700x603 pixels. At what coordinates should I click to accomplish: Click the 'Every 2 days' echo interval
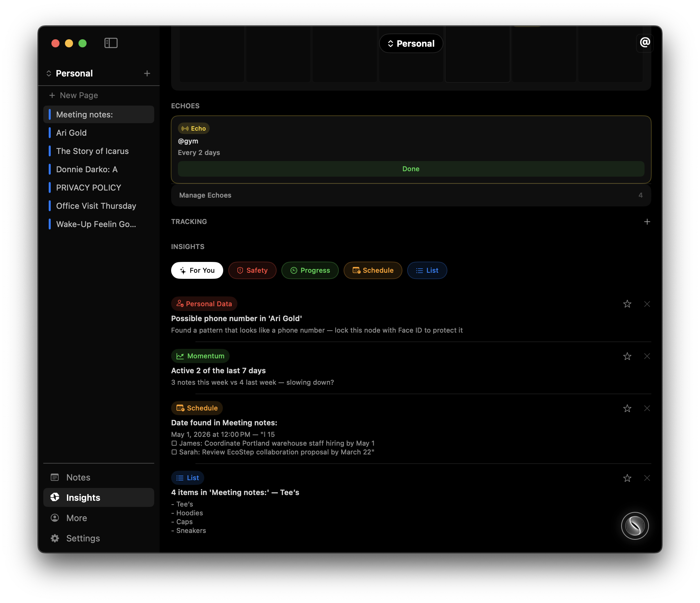click(199, 152)
